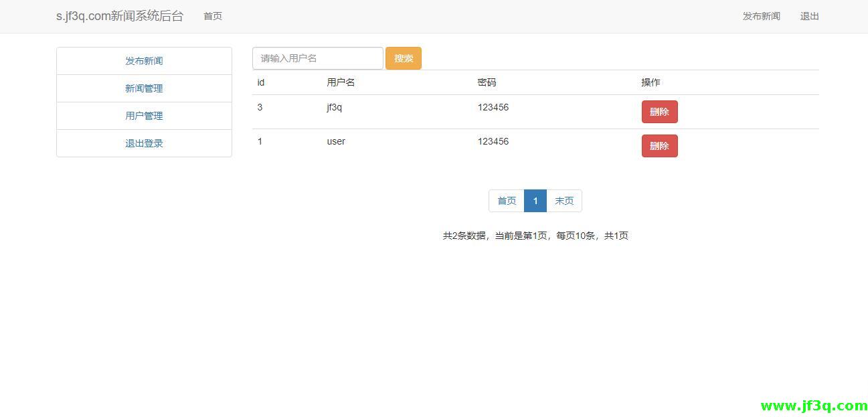This screenshot has width=868, height=417.
Task: Click 退出登录 in the sidebar
Action: pos(144,143)
